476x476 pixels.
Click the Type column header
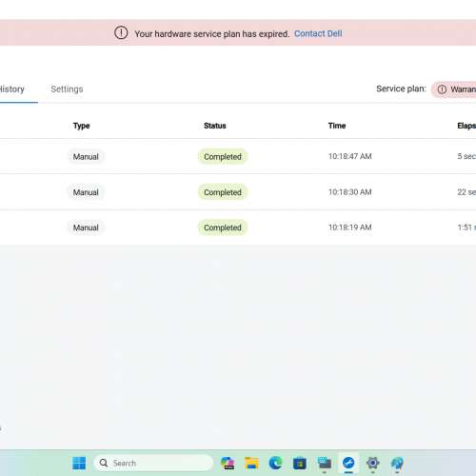coord(81,126)
